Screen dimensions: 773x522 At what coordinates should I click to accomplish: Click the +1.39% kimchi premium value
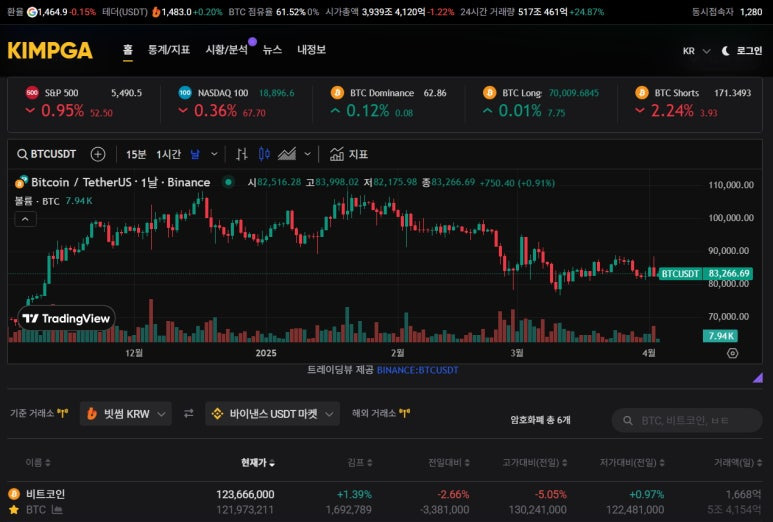coord(354,494)
